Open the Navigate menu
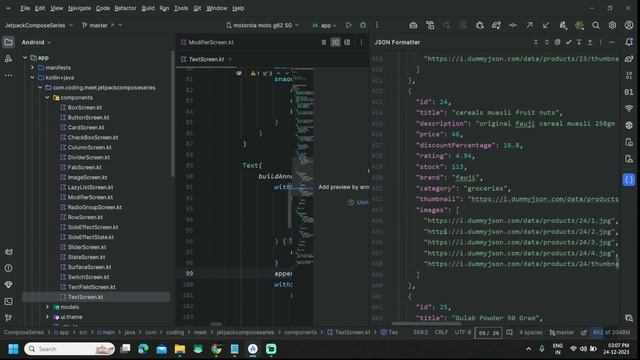 click(80, 8)
